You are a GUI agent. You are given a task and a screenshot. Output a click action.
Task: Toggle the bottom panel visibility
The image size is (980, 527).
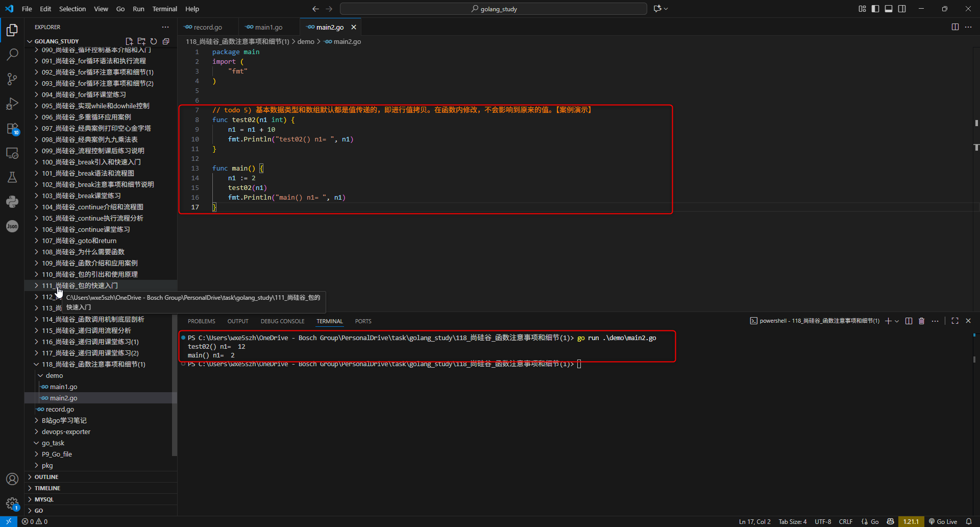[889, 9]
